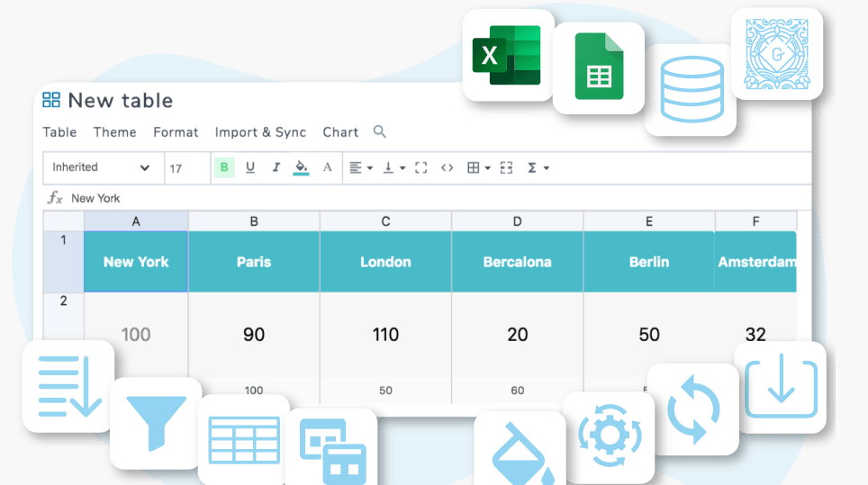Select column E header
This screenshot has height=485, width=868.
[x=649, y=221]
